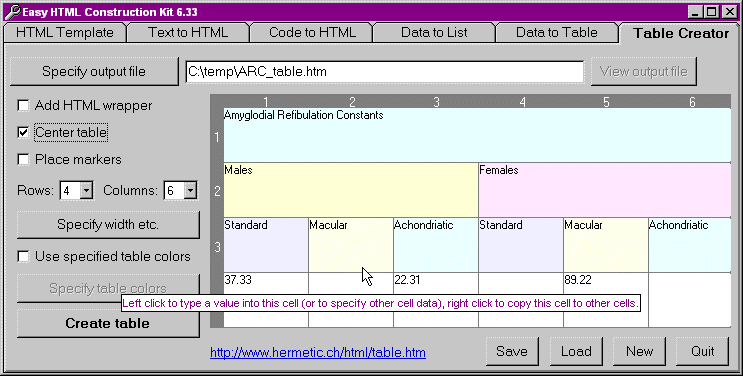Screen dimensions: 743x376
Task: Select the Achondriatic cell under Females
Action: point(690,245)
